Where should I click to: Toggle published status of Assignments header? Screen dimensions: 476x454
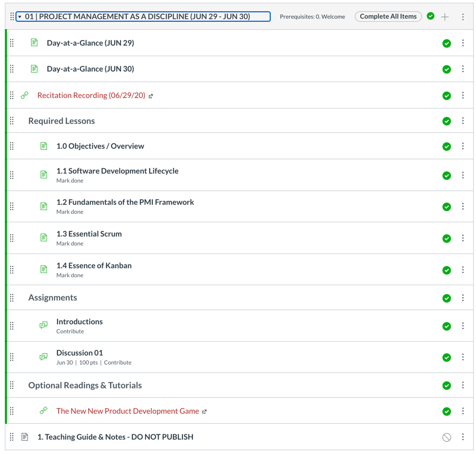[x=447, y=298]
